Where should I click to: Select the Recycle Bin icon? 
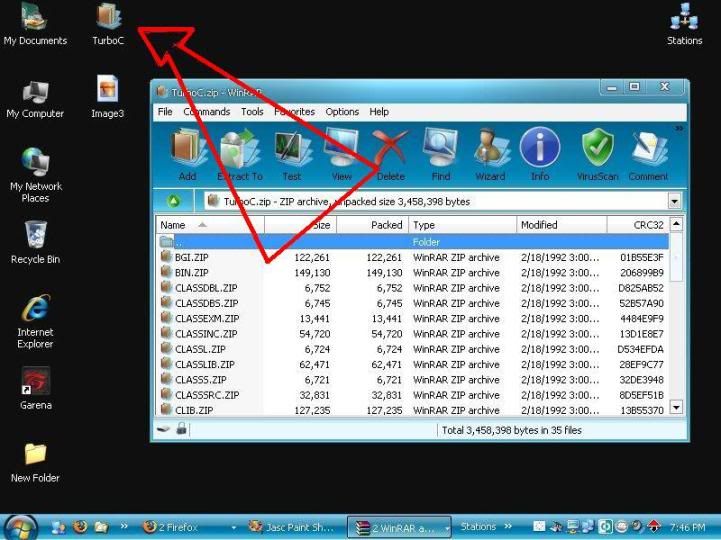[x=35, y=243]
